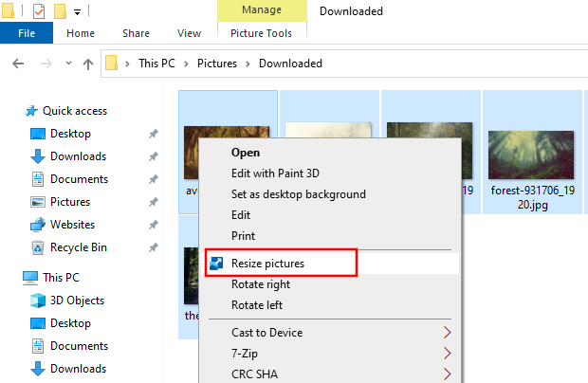Switch to the View ribbon tab

coord(189,33)
